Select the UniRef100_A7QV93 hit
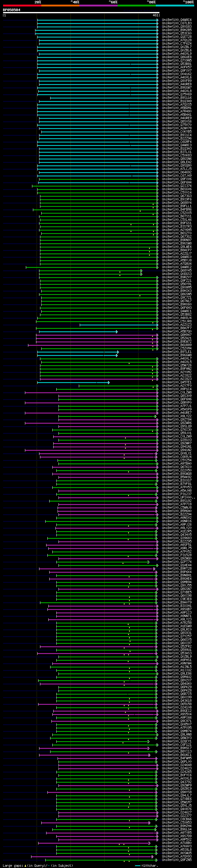197x868 pixels. tap(176, 856)
